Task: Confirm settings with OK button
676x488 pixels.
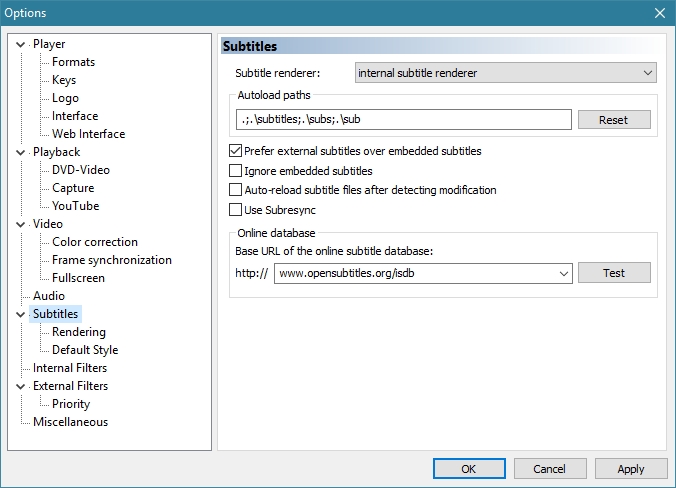Action: coord(469,468)
